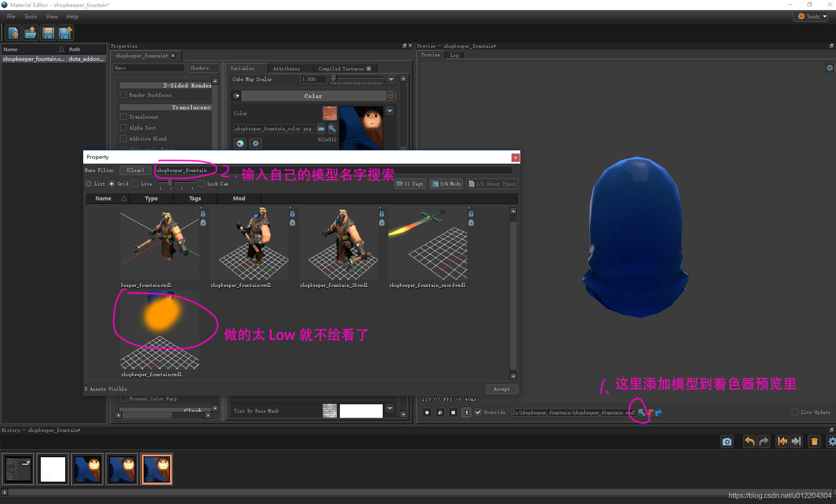Click the Open Material folder icon
836x504 pixels.
(x=31, y=33)
